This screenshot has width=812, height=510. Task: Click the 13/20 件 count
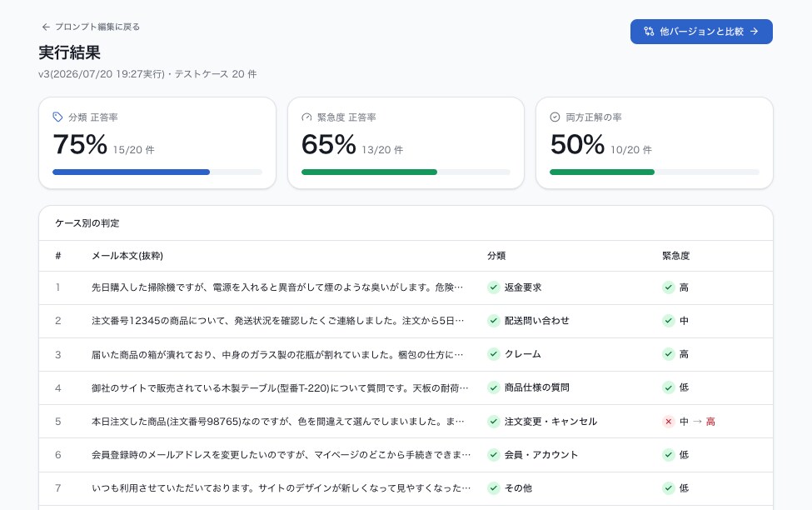(382, 150)
